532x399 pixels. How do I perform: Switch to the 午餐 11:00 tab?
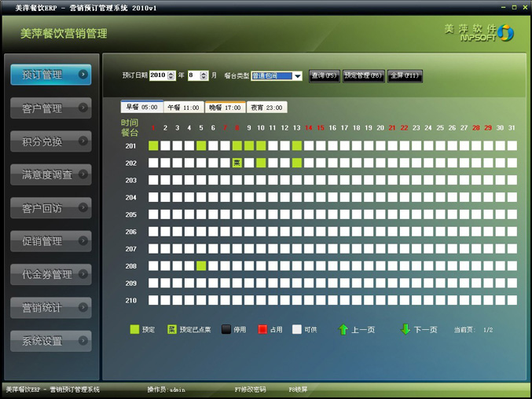pos(183,108)
